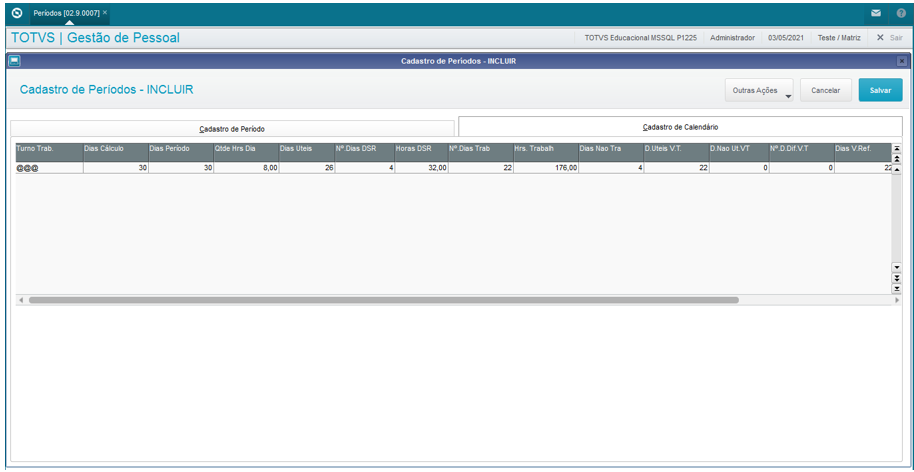Click the grid horizontal scrollbar thumb
This screenshot has width=914, height=472.
tap(384, 300)
